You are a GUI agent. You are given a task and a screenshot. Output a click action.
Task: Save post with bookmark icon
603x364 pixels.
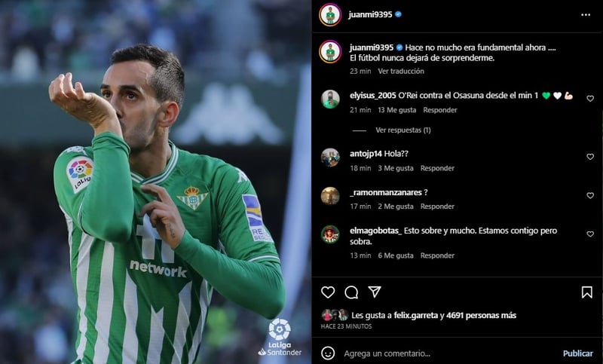click(x=586, y=292)
